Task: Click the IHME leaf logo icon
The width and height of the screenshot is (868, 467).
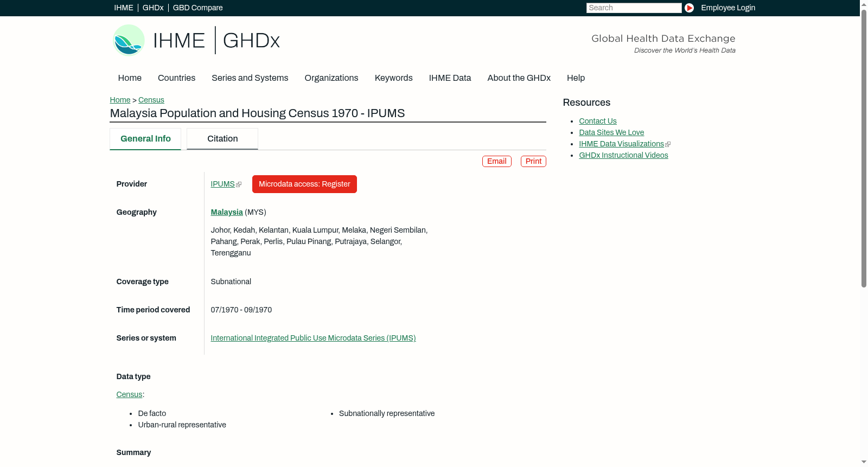Action: [x=129, y=40]
